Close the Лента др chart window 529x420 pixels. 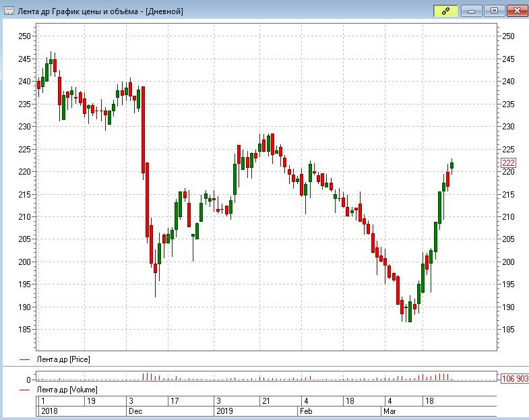click(x=517, y=11)
